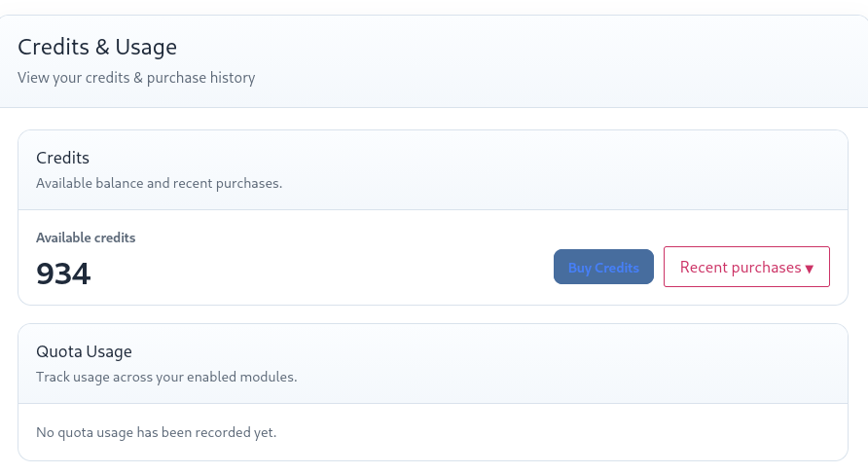Click the triangle arrow beside Recent purchases
The height and width of the screenshot is (474, 868).
pyautogui.click(x=810, y=269)
